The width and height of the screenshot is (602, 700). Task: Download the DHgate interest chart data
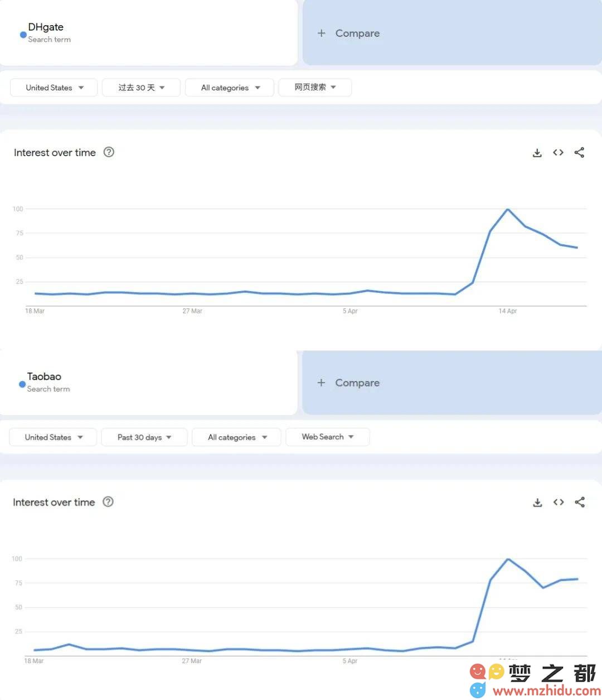point(537,153)
